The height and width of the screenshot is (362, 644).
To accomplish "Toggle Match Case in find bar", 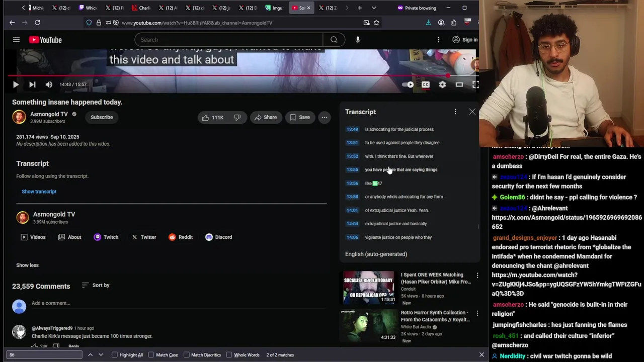I will pyautogui.click(x=163, y=355).
